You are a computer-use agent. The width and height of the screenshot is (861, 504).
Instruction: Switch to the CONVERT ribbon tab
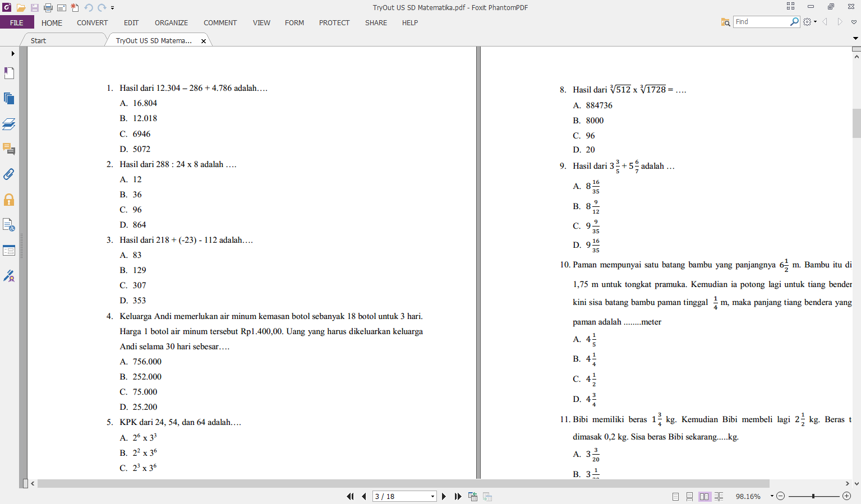[92, 22]
